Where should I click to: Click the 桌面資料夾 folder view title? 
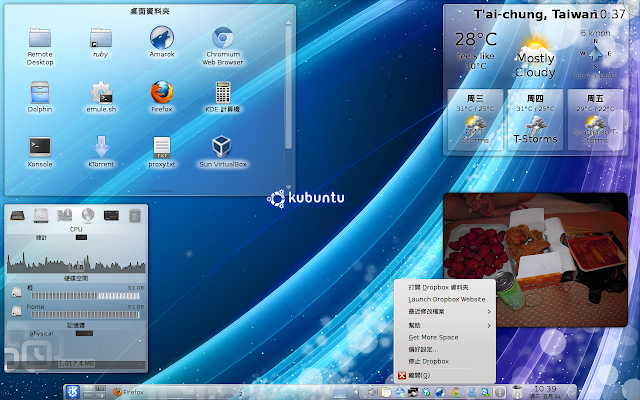(x=150, y=11)
